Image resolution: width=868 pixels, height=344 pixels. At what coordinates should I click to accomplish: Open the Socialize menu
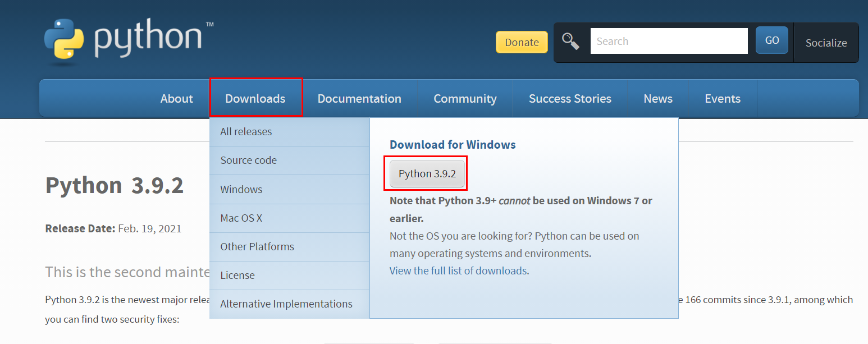coord(826,43)
